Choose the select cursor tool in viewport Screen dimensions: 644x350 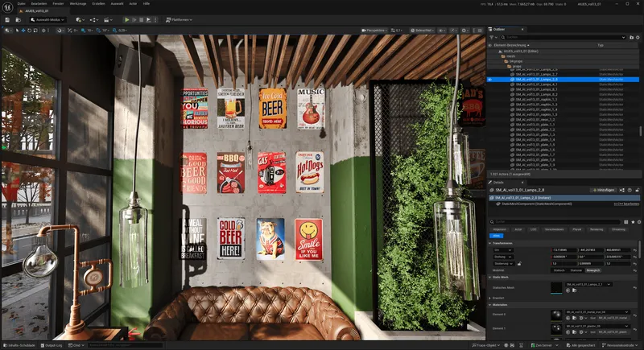pos(17,31)
